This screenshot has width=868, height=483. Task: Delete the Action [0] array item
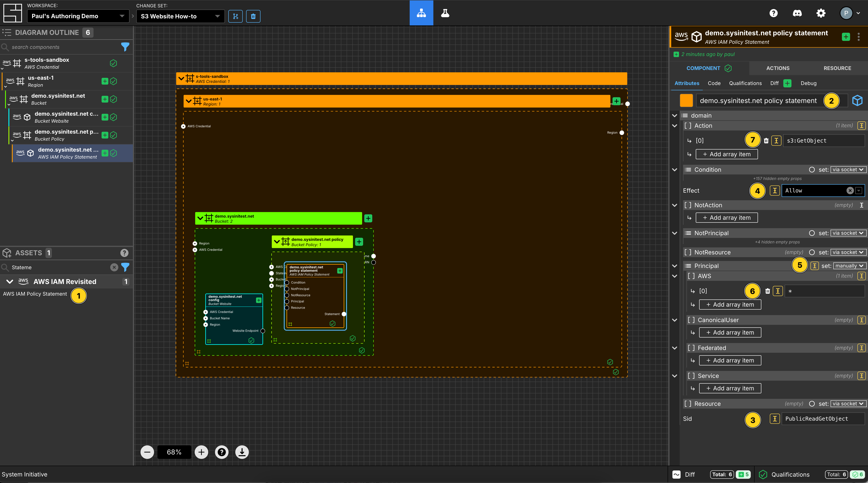pyautogui.click(x=766, y=140)
